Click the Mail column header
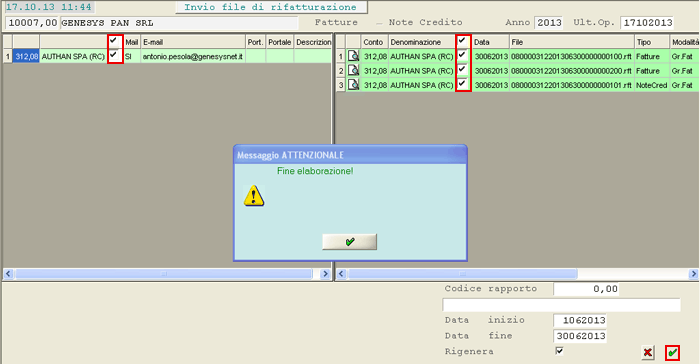Image resolution: width=700 pixels, height=364 pixels. coord(132,42)
